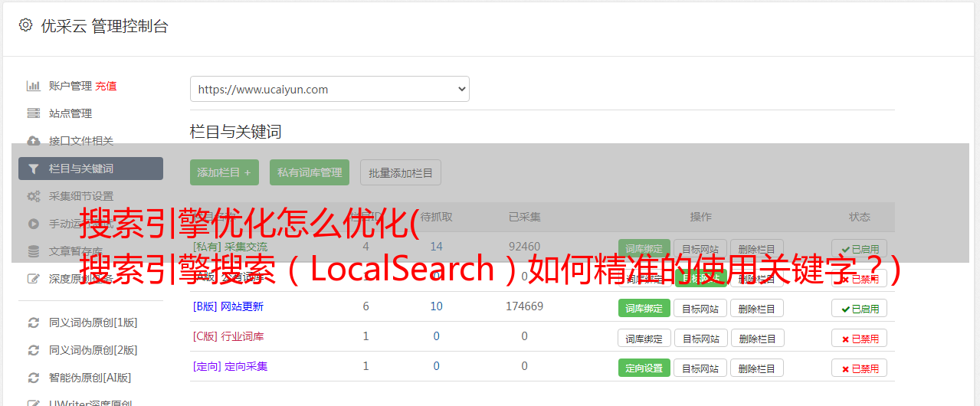Click the 网站更新 row's pending count 10
The width and height of the screenshot is (980, 406).
point(436,306)
